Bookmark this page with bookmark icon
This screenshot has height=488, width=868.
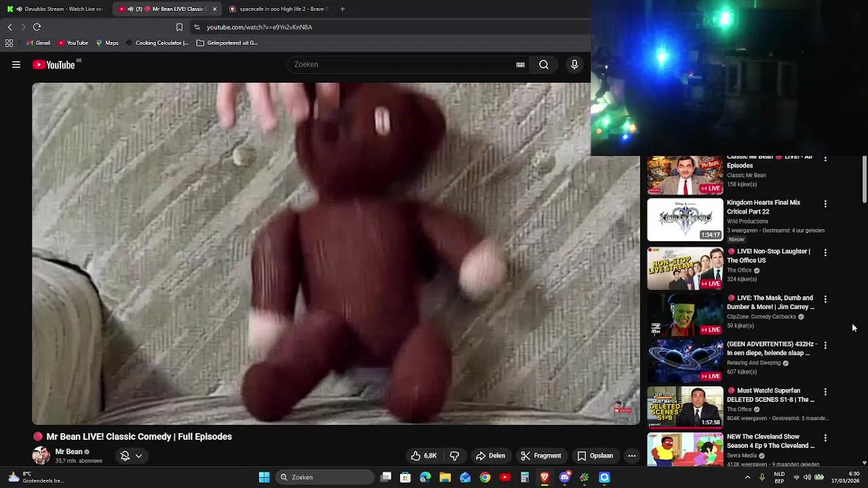click(179, 27)
